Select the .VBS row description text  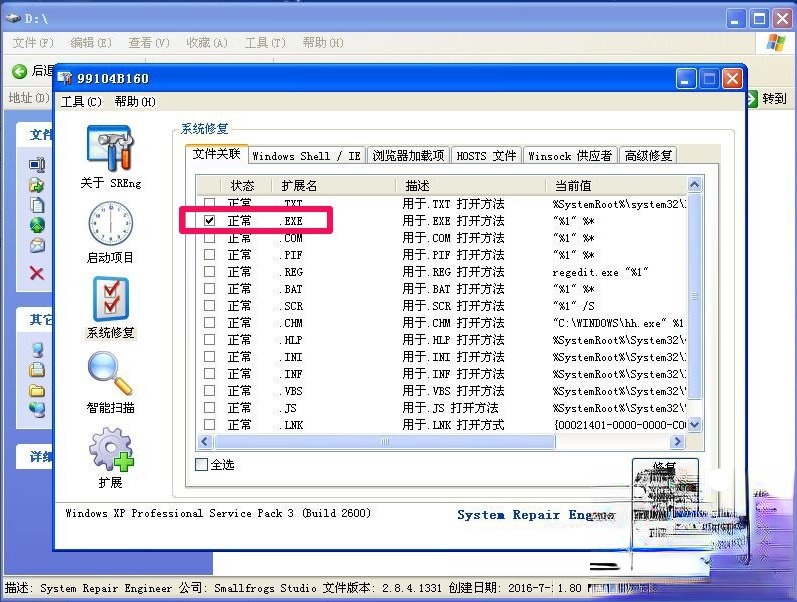453,390
